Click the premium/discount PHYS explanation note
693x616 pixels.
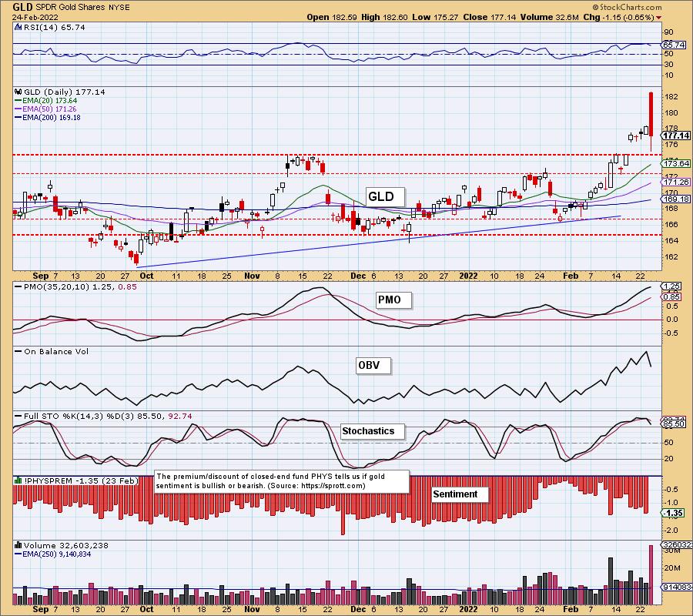[x=282, y=480]
